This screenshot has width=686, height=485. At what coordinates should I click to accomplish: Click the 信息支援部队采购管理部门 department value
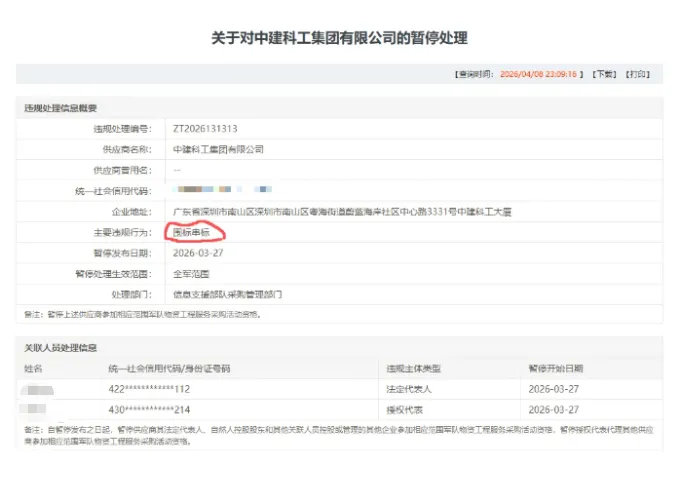[227, 295]
